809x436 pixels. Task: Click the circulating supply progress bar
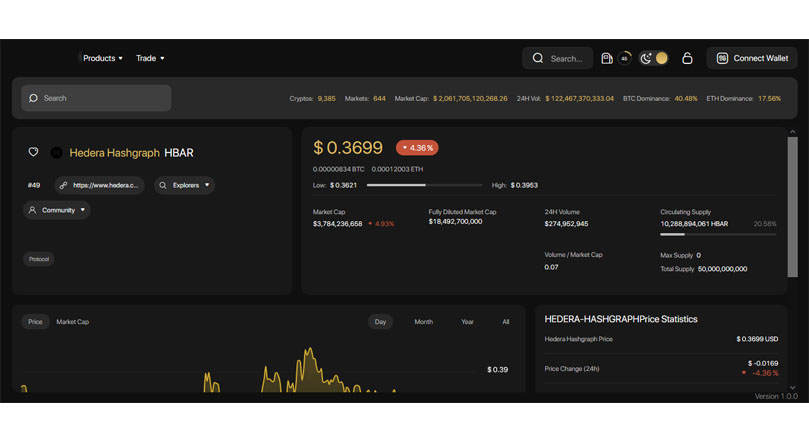coord(718,234)
